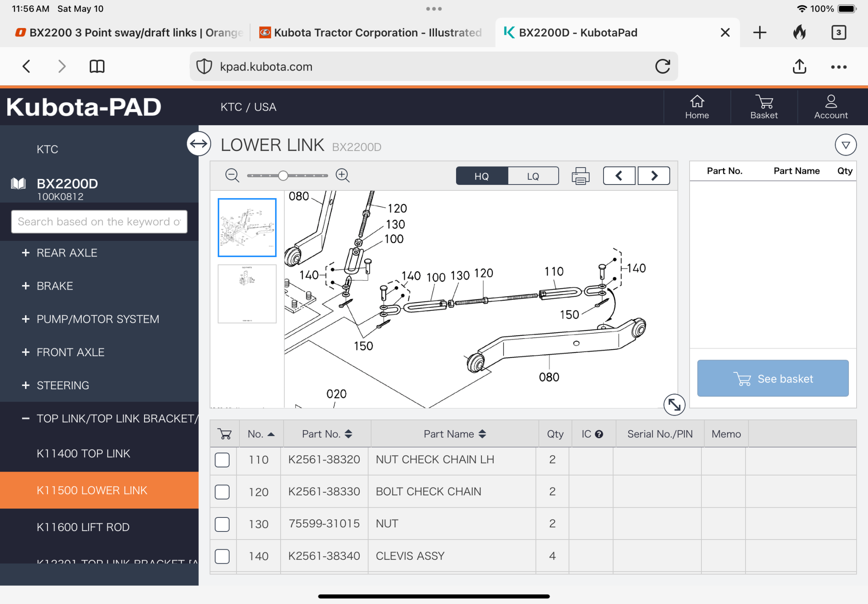Tick the CLEVIS ASSY row checkbox
The image size is (868, 604).
tap(222, 556)
